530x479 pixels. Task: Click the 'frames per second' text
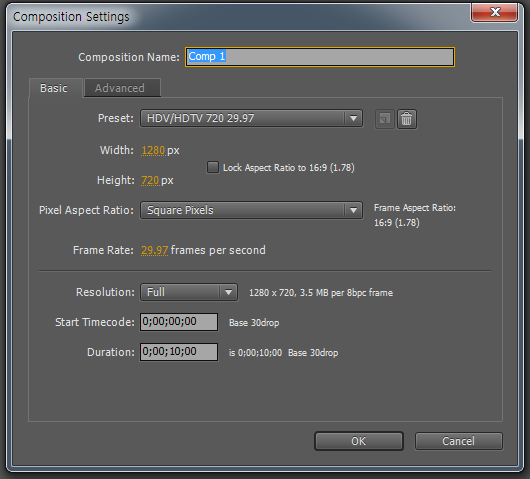218,250
